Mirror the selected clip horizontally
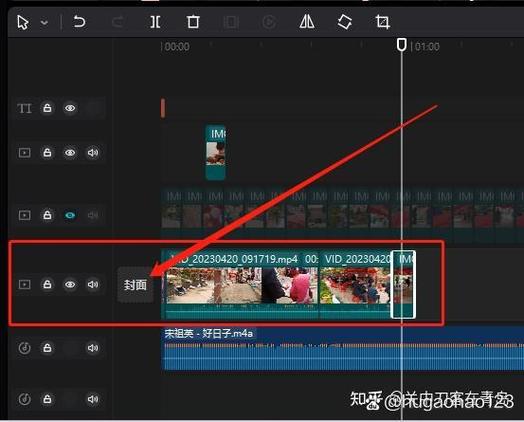Viewport: 524px width, 422px height. [x=307, y=22]
